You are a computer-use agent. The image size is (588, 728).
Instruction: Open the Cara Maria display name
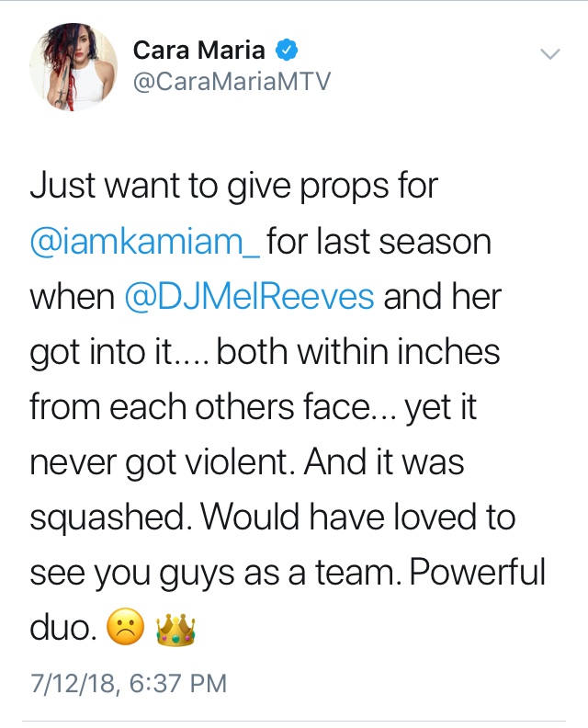coord(198,51)
